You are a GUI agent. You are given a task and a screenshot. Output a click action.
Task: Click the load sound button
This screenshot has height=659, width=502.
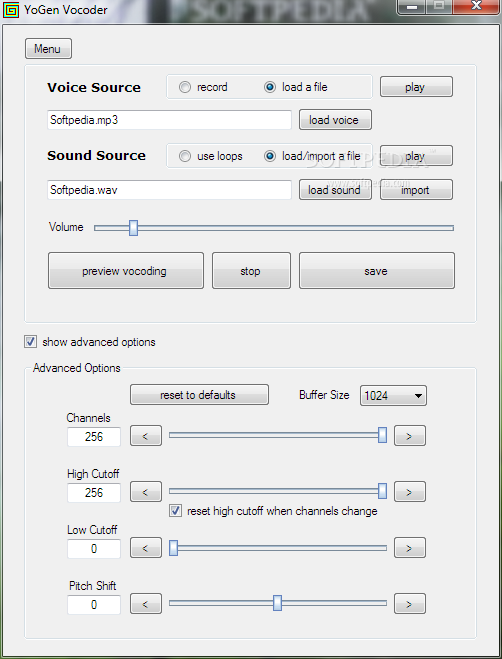(x=335, y=190)
